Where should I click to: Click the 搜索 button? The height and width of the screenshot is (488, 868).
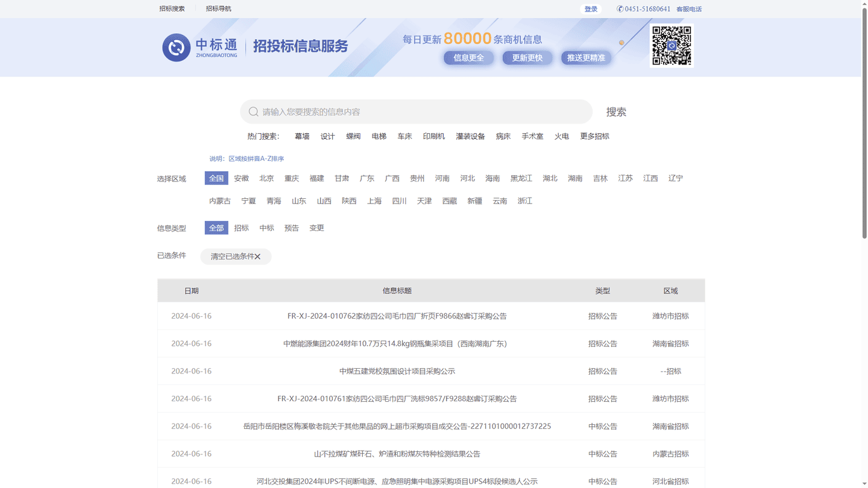(616, 111)
